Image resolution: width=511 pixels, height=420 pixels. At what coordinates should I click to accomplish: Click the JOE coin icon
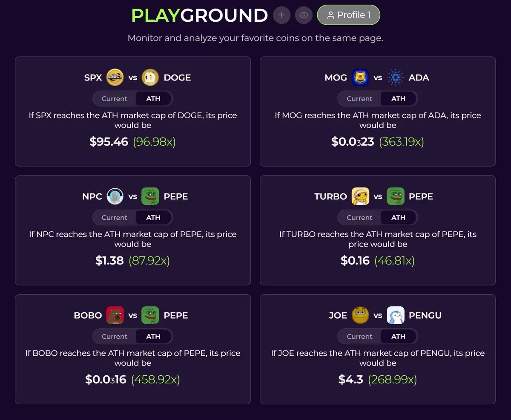pyautogui.click(x=360, y=315)
